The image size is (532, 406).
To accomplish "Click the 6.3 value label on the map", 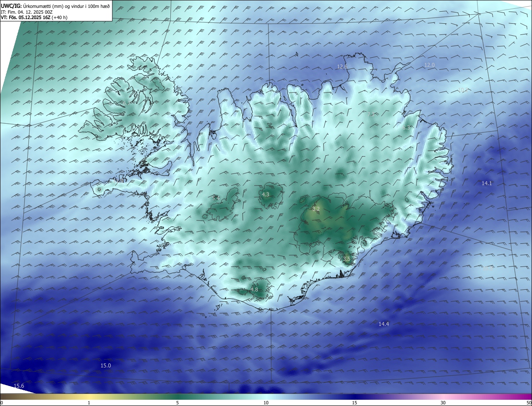I will [x=406, y=128].
